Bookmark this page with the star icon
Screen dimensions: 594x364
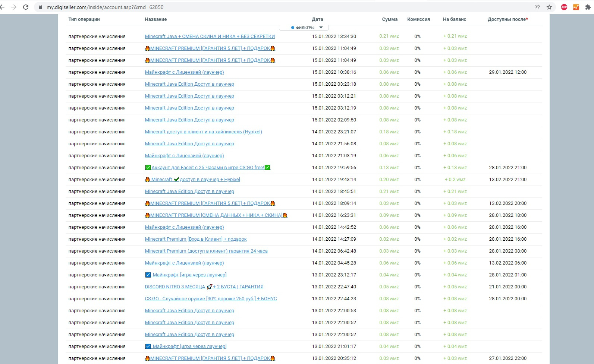(x=549, y=7)
